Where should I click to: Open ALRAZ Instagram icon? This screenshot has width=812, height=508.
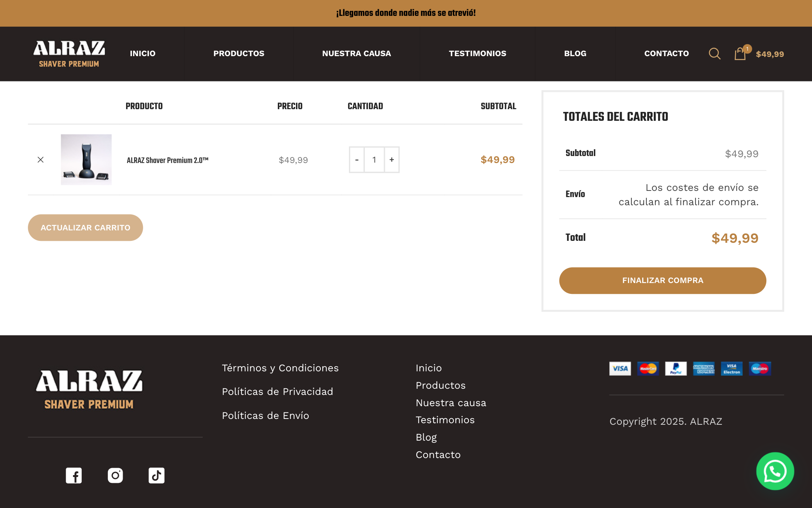(x=115, y=475)
